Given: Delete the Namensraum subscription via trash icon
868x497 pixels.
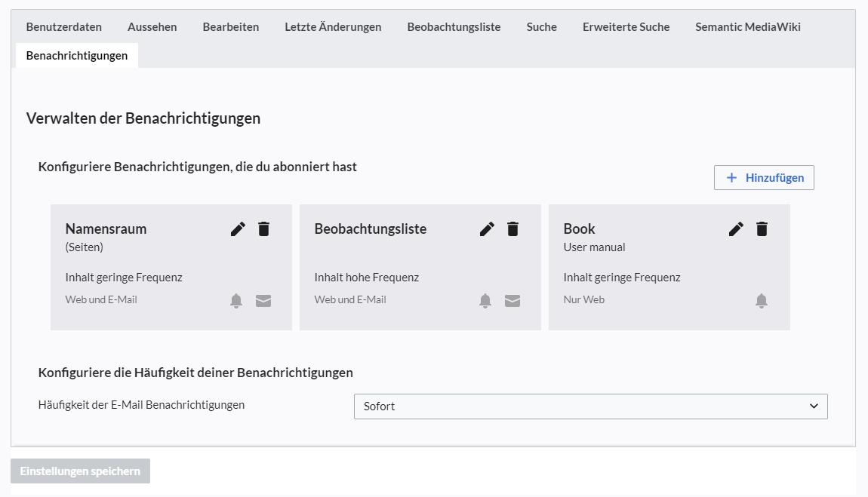Looking at the screenshot, I should (x=263, y=229).
